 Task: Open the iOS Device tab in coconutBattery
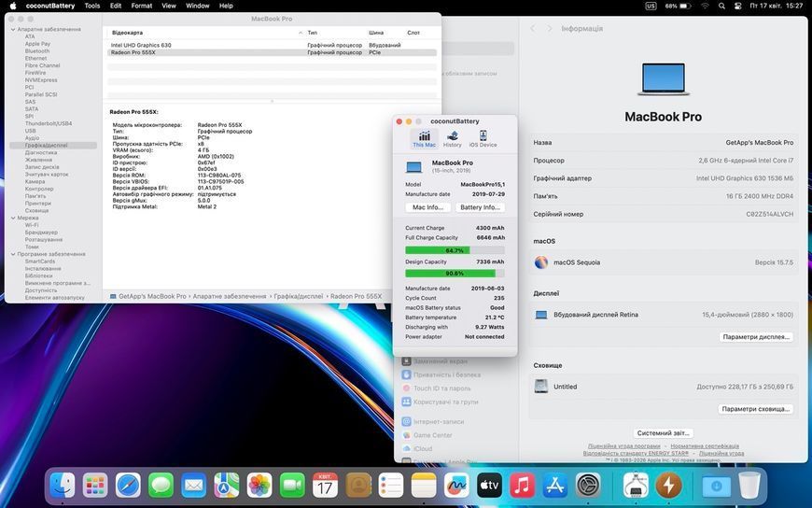483,139
